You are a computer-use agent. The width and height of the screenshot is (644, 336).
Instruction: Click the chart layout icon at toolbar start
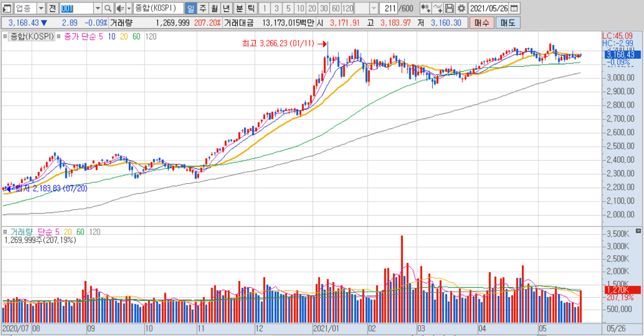pyautogui.click(x=7, y=8)
